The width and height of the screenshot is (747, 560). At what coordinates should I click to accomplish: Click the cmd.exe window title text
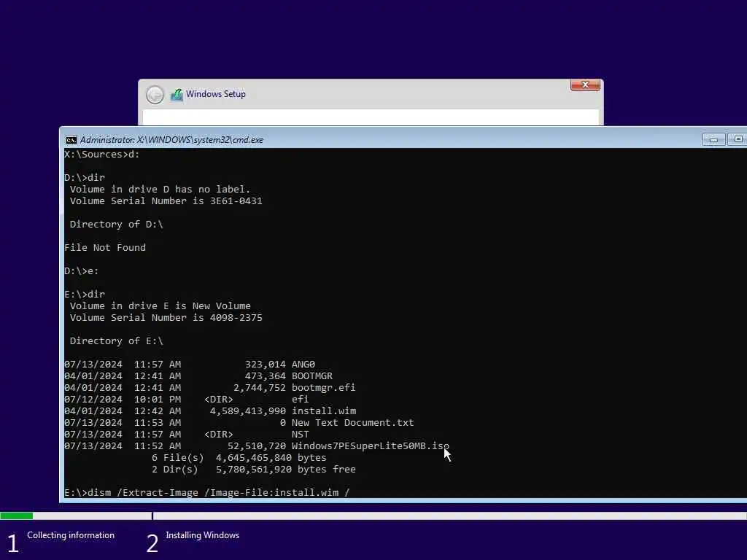pyautogui.click(x=171, y=140)
